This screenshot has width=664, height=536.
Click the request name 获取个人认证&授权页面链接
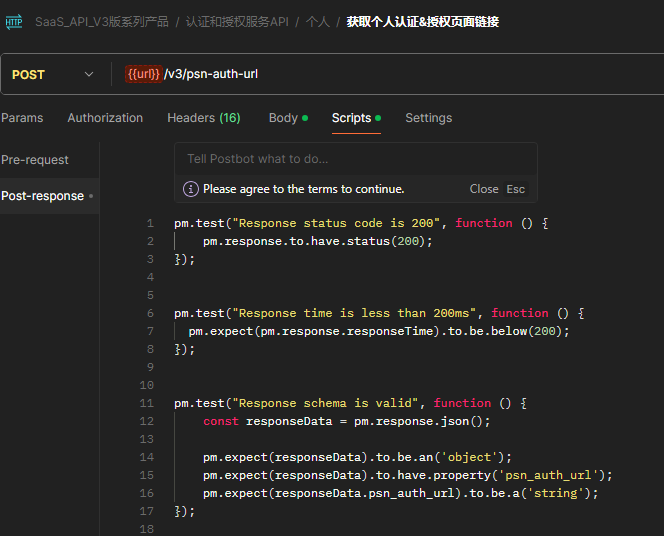point(423,22)
